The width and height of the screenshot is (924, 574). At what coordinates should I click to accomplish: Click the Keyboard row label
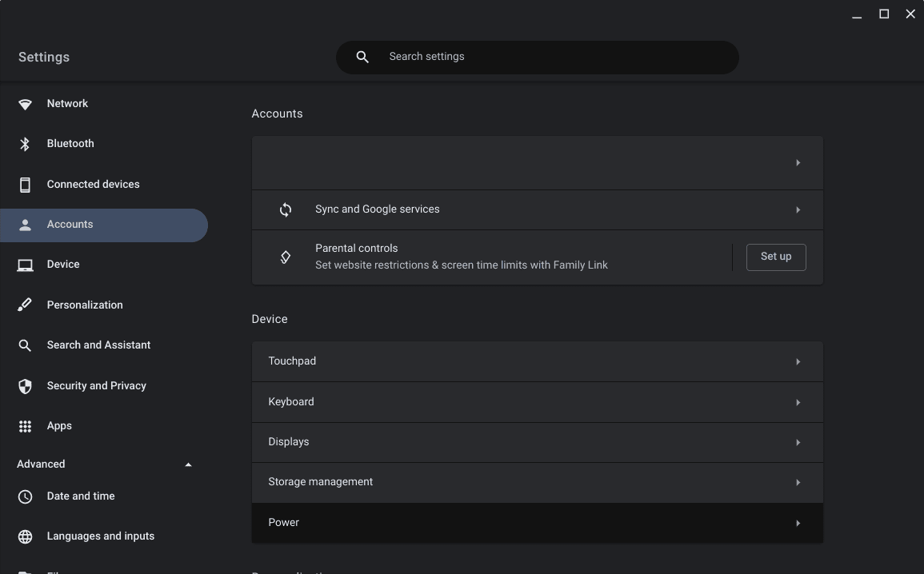[291, 401]
